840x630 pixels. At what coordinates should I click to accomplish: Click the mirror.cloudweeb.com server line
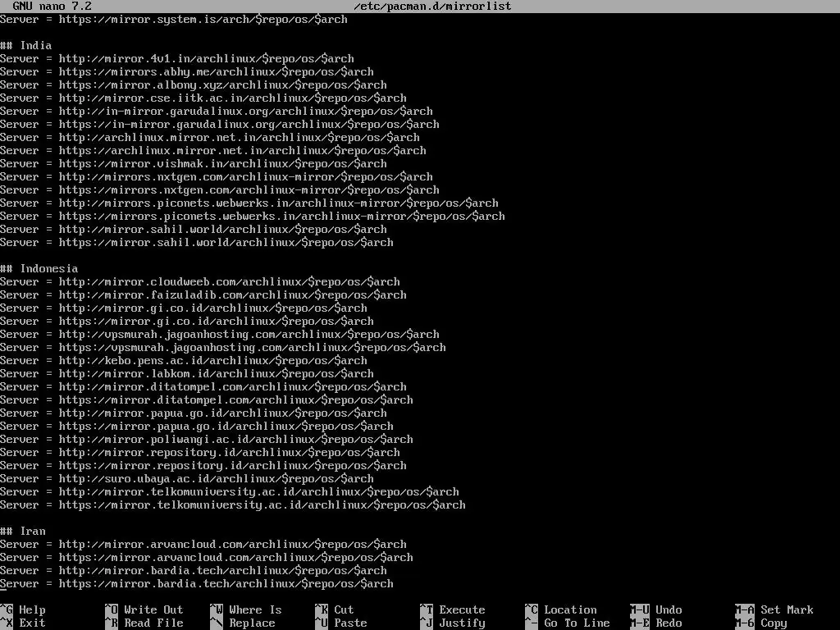(x=200, y=282)
